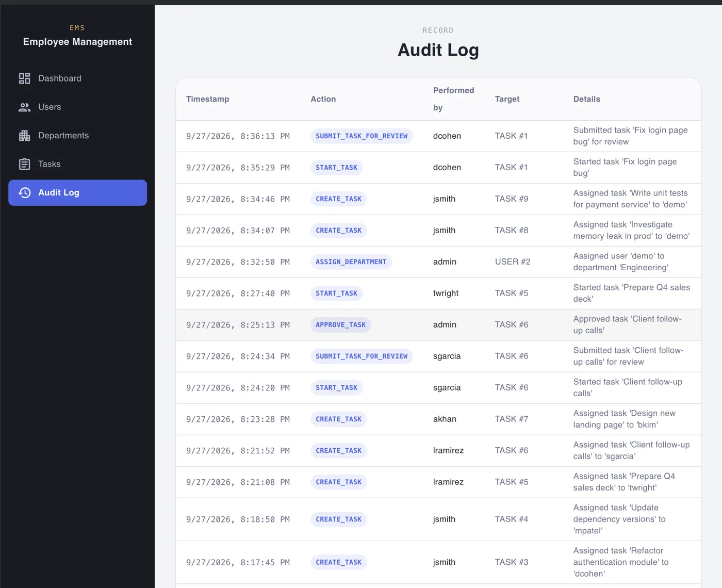Click the Dashboard grid icon
Image resolution: width=722 pixels, height=588 pixels.
[24, 78]
